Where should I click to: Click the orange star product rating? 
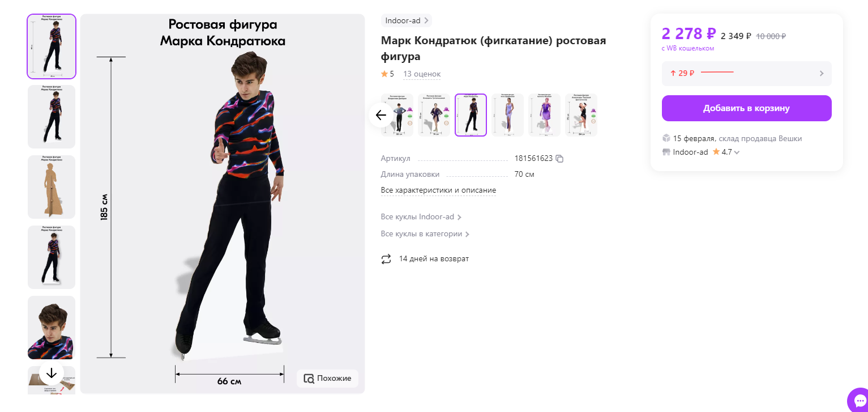(384, 74)
